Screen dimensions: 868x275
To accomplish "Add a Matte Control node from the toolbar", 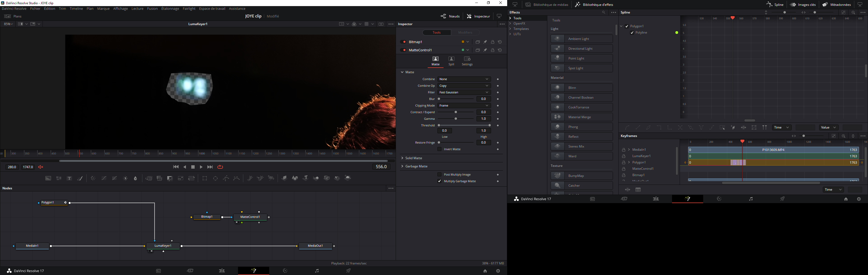I will (x=170, y=178).
